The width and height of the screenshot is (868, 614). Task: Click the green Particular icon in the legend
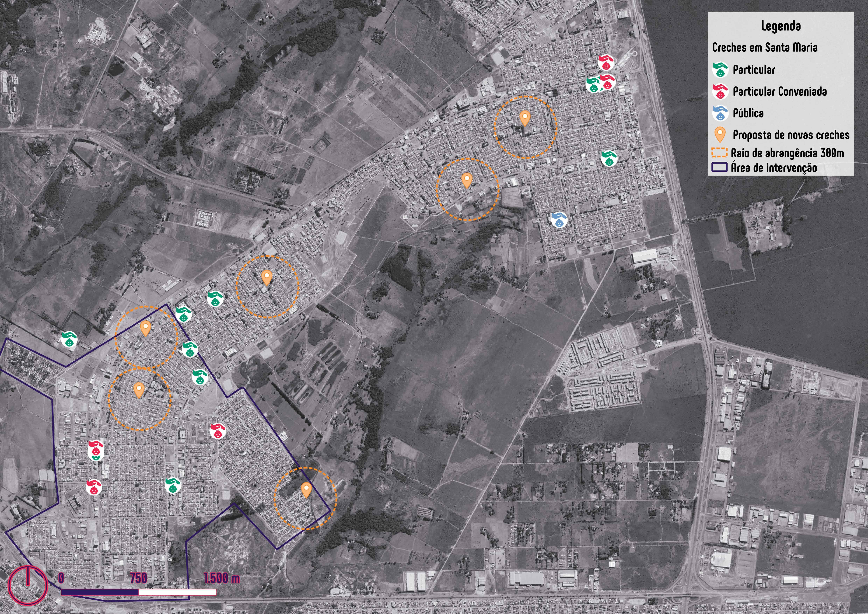[720, 70]
